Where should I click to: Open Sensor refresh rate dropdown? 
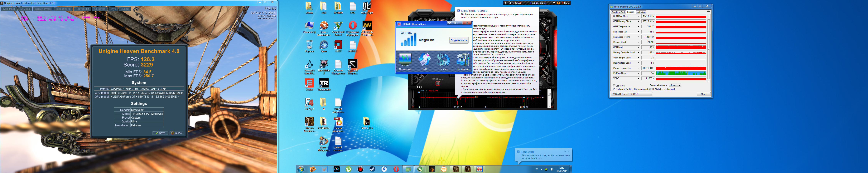(675, 85)
